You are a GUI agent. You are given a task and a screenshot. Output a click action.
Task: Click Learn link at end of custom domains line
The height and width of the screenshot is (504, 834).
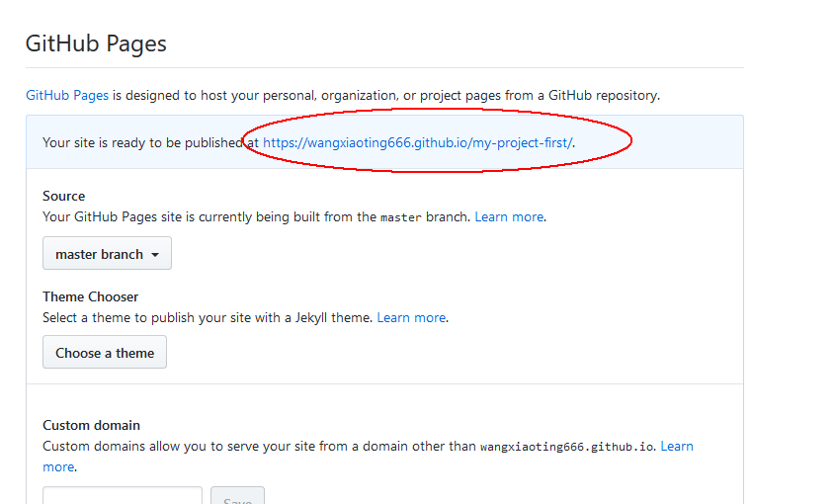677,446
